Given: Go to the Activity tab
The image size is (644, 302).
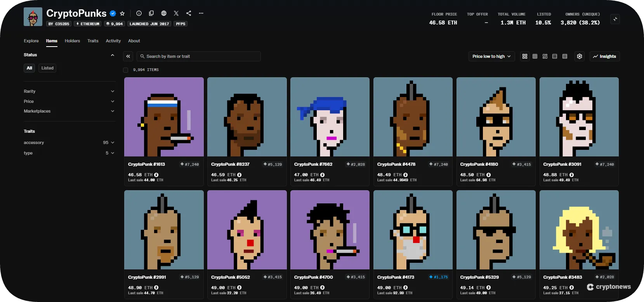Looking at the screenshot, I should [113, 41].
